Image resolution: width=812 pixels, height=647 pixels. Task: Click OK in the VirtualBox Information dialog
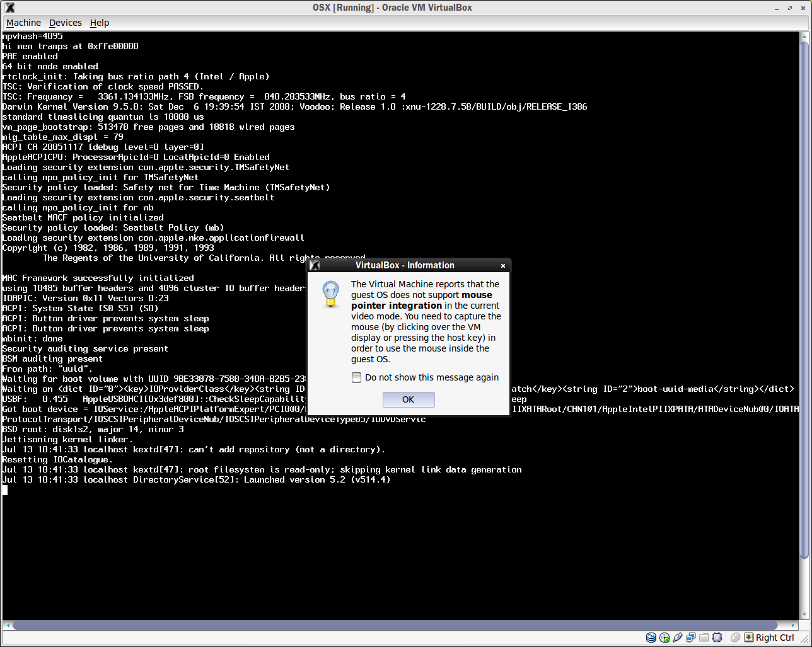point(409,399)
